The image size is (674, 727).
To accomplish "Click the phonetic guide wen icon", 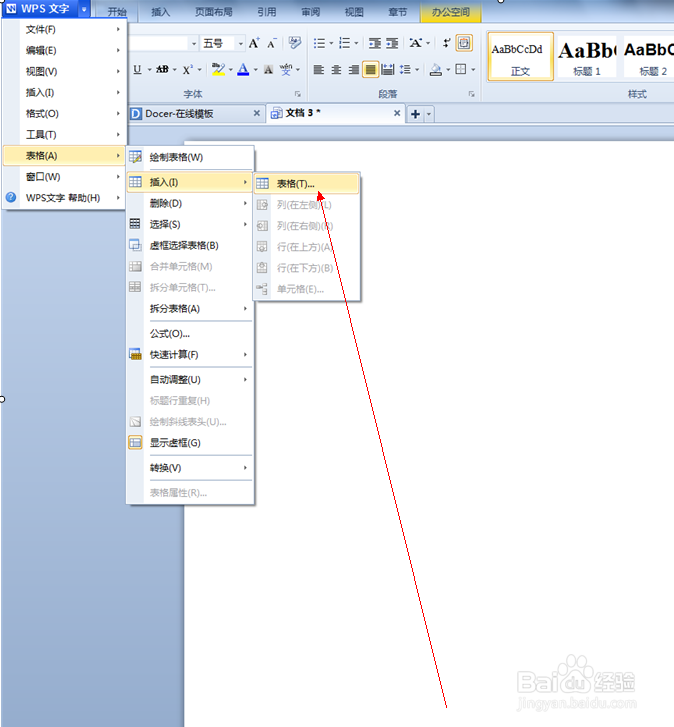I will point(286,70).
